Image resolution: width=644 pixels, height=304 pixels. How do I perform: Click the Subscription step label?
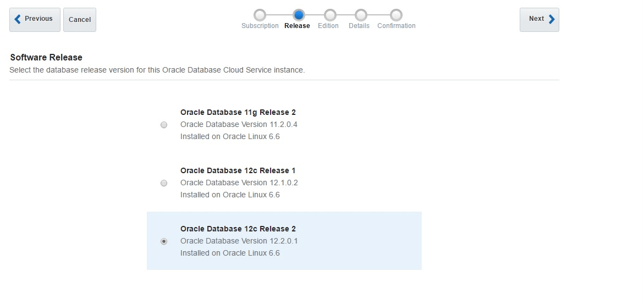260,26
